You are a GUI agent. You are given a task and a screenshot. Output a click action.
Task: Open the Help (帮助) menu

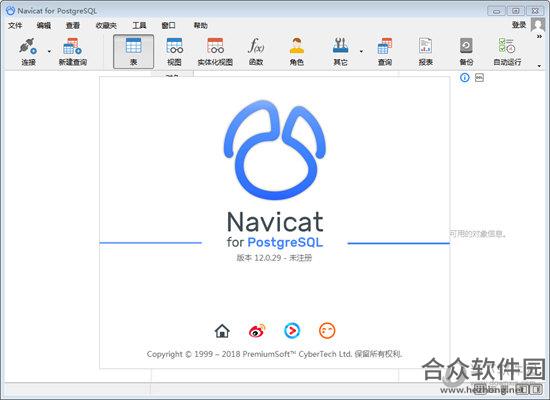click(x=201, y=25)
